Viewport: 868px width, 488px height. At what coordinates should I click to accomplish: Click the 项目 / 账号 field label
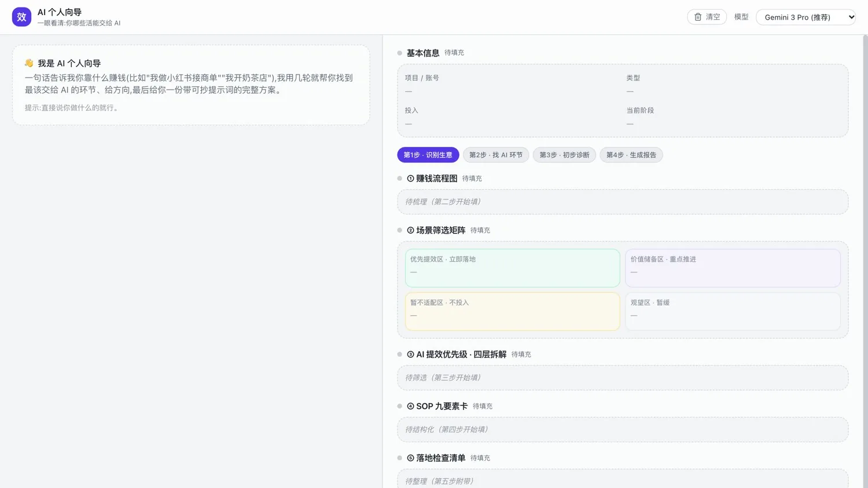click(422, 78)
